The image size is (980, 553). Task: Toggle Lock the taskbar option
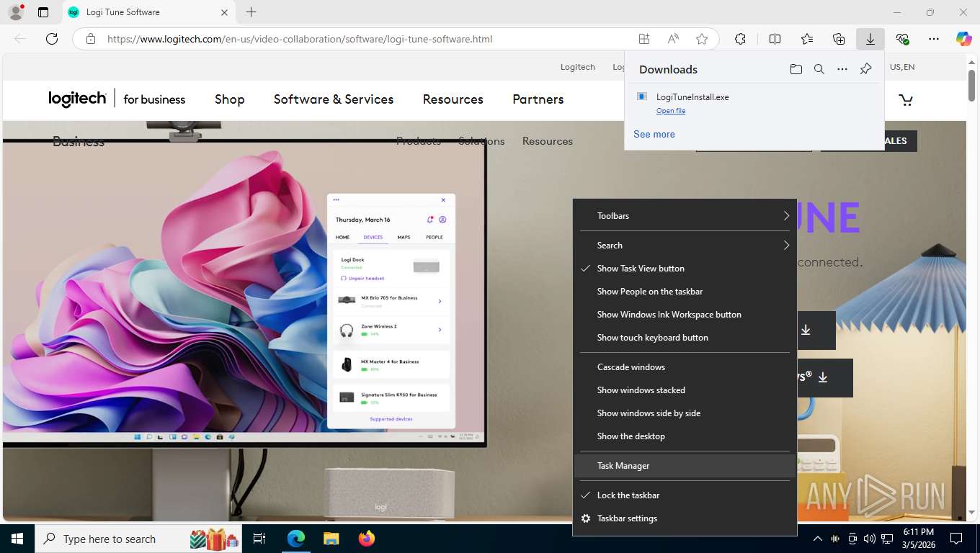[x=685, y=495]
